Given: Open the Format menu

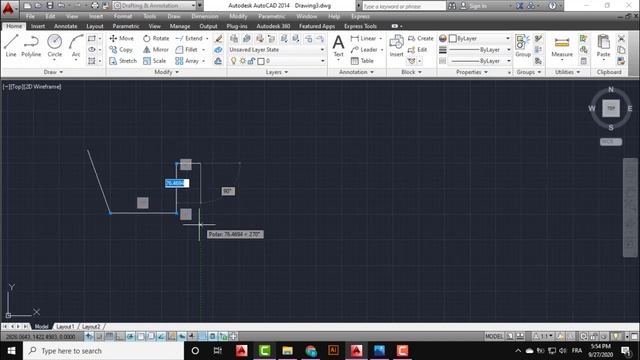Looking at the screenshot, I should [x=123, y=16].
